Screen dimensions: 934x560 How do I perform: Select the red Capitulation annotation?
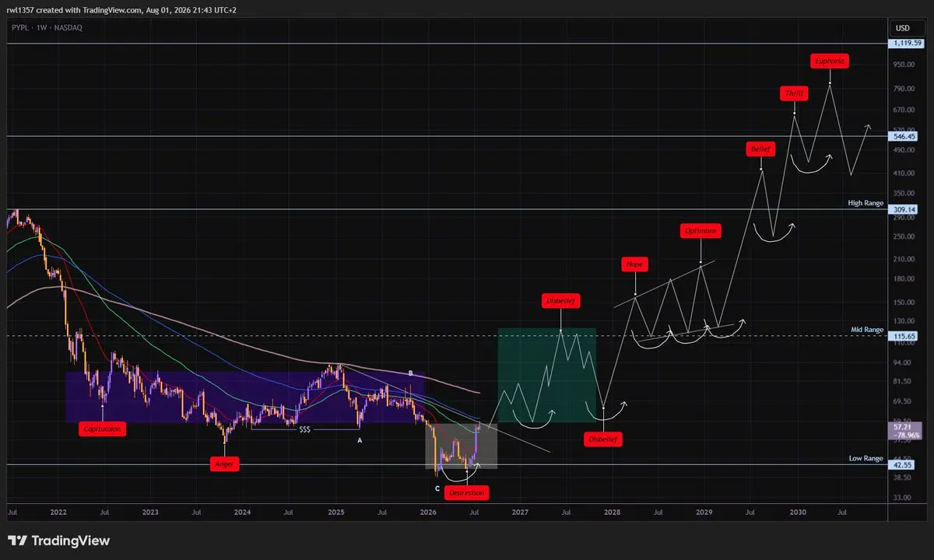tap(103, 429)
